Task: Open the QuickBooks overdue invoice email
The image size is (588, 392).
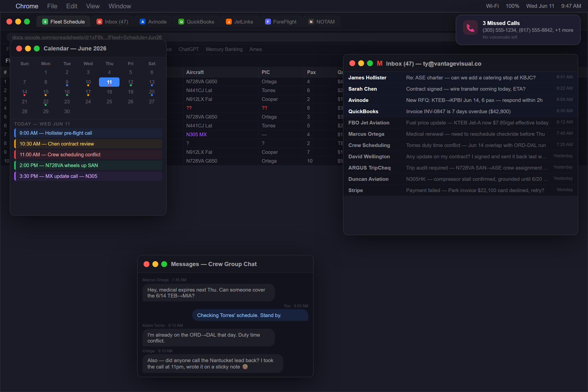Action: coord(461,111)
